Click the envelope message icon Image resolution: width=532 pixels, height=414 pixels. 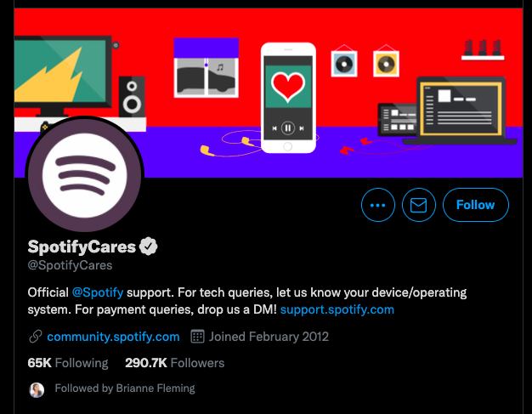(x=419, y=205)
